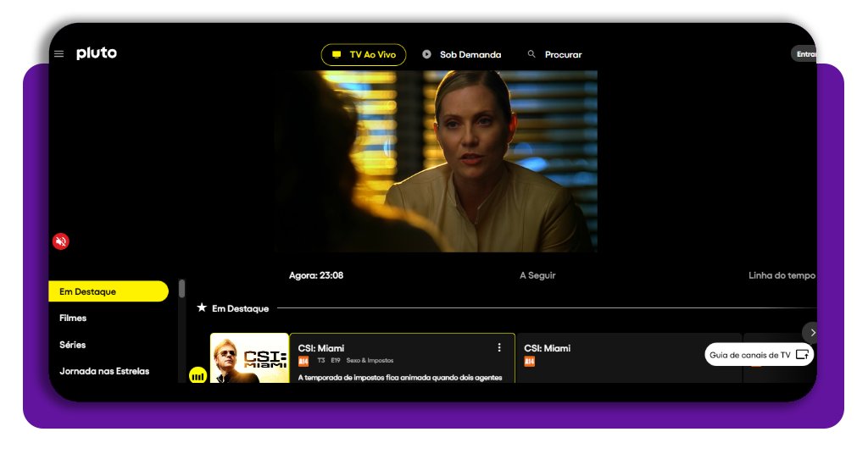This screenshot has height=454, width=868.
Task: Advance timeline with right chevron arrow
Action: tap(811, 332)
